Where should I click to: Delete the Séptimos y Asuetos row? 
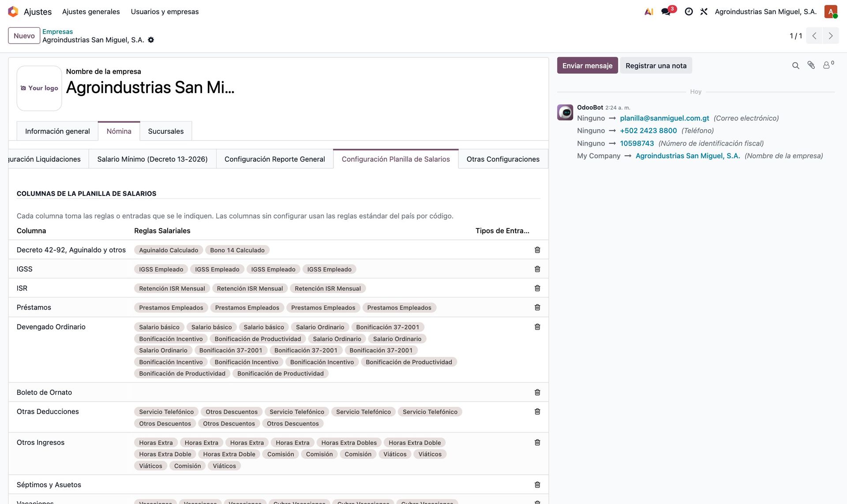[537, 485]
